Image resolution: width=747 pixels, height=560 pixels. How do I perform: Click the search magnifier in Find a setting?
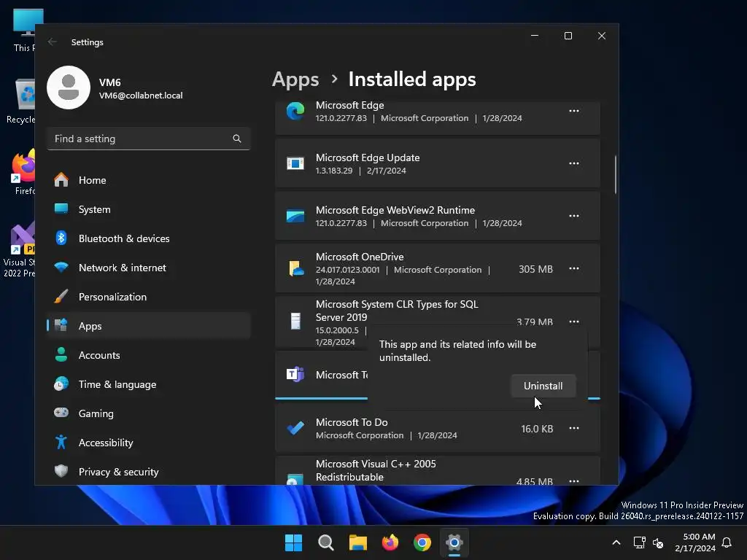237,139
